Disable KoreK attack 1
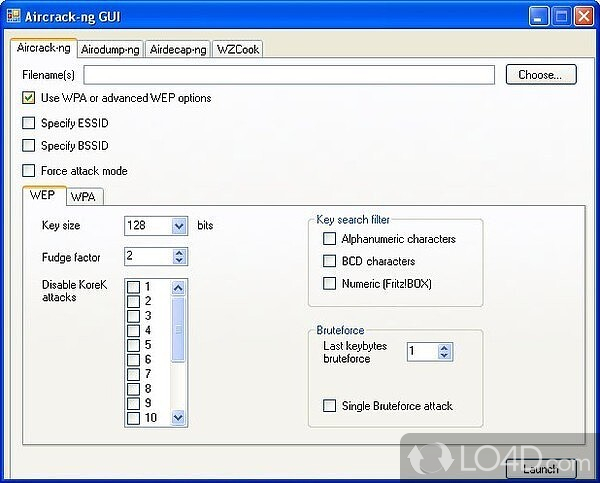This screenshot has width=600, height=483. [134, 287]
